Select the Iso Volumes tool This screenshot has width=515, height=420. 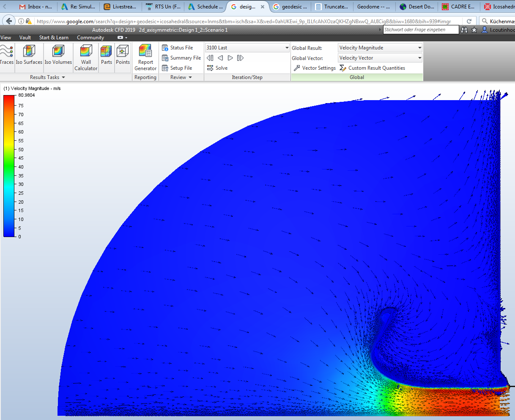click(58, 56)
